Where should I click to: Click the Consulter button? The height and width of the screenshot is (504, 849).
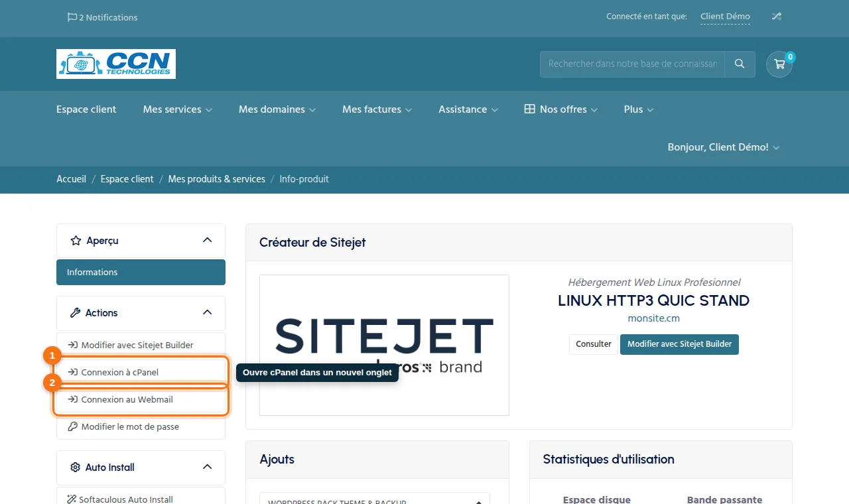pyautogui.click(x=594, y=344)
